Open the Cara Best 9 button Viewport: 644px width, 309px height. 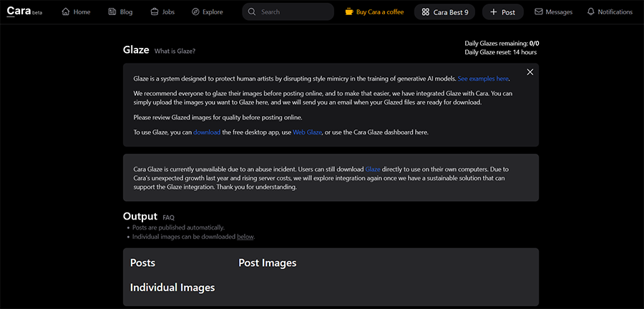pos(445,12)
